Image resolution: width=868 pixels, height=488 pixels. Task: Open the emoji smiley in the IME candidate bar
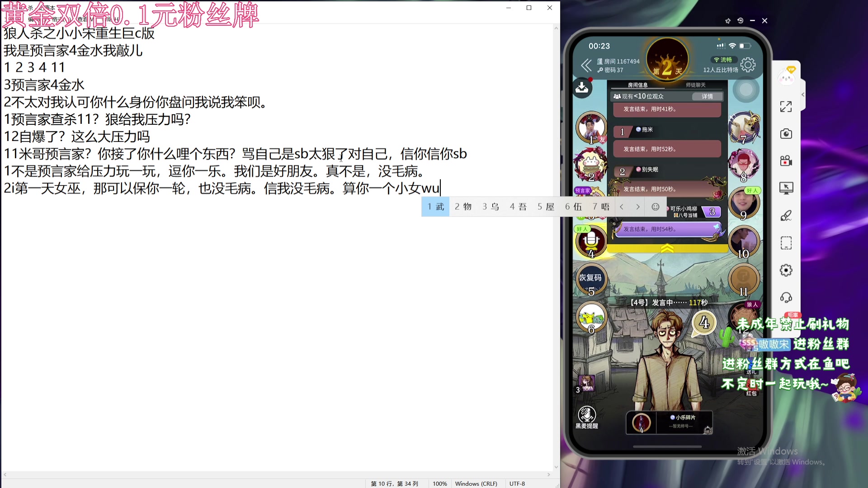pos(655,206)
